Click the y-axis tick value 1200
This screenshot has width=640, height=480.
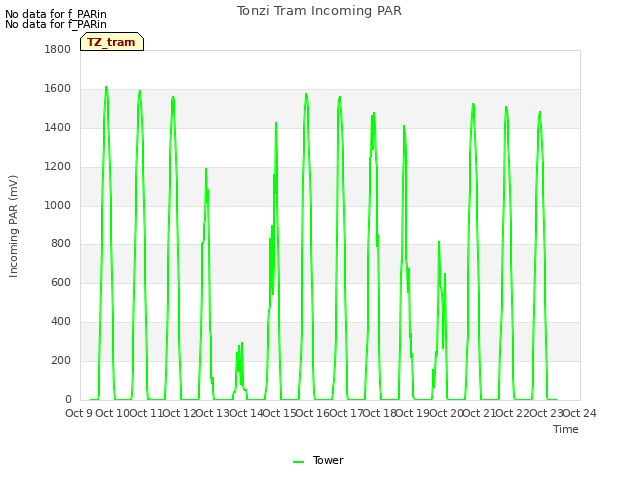tap(58, 167)
